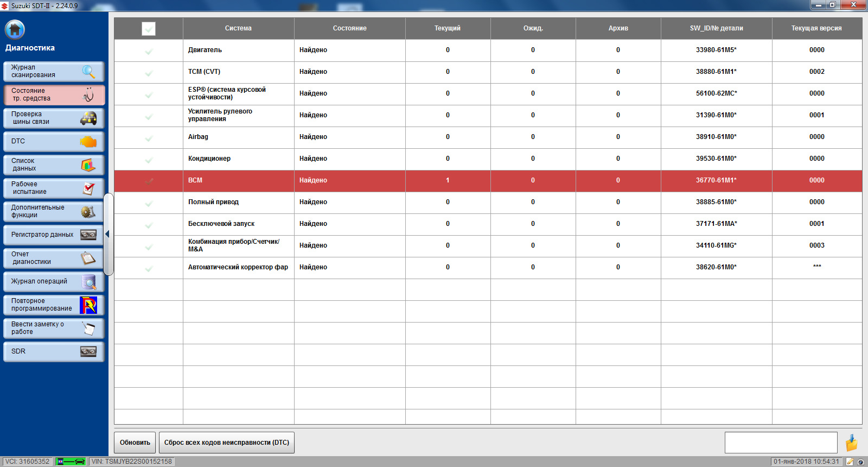Click Airbag system name
The width and height of the screenshot is (868, 467).
198,137
